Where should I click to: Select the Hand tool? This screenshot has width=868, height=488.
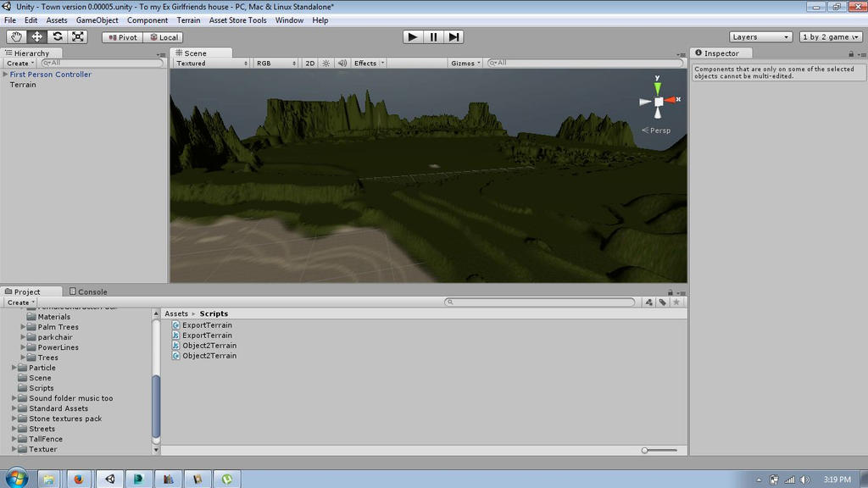point(16,37)
